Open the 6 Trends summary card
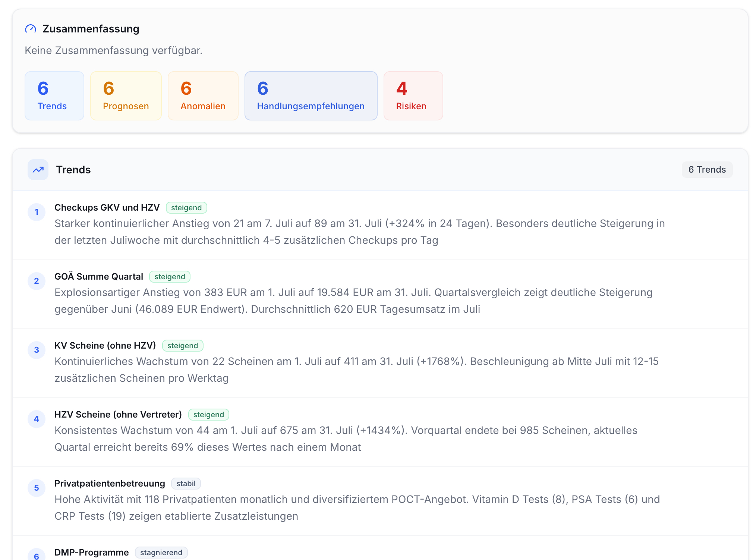 (54, 96)
